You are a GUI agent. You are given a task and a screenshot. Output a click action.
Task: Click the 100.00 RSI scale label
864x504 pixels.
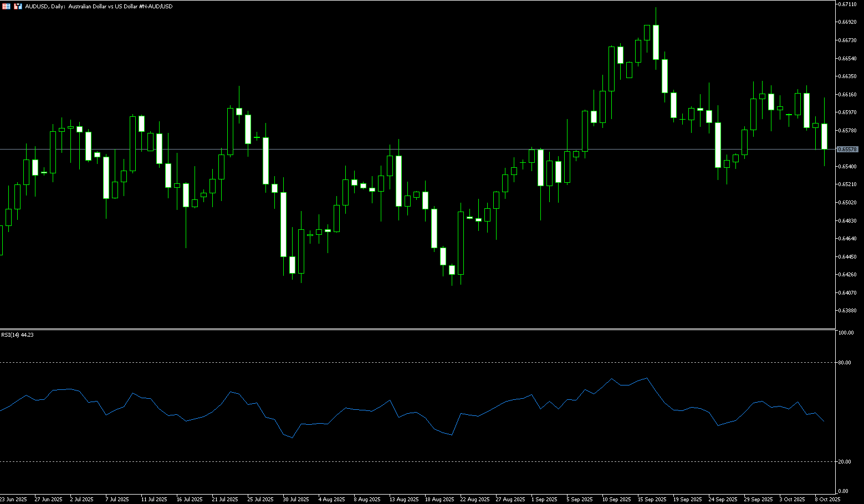[846, 333]
